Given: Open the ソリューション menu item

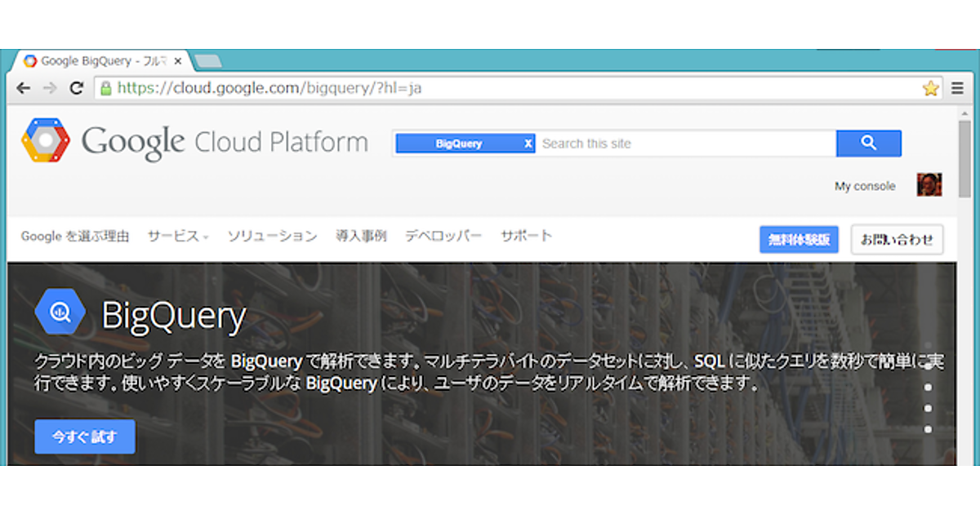Looking at the screenshot, I should point(272,236).
